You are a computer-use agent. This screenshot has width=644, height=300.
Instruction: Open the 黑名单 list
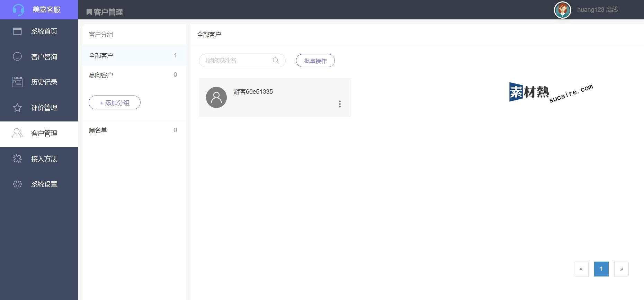(134, 130)
